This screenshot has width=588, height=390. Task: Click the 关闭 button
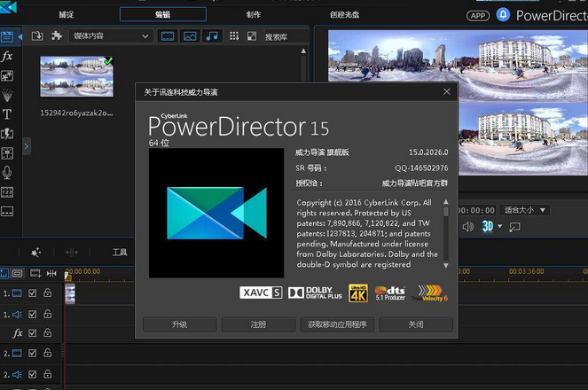[x=416, y=324]
